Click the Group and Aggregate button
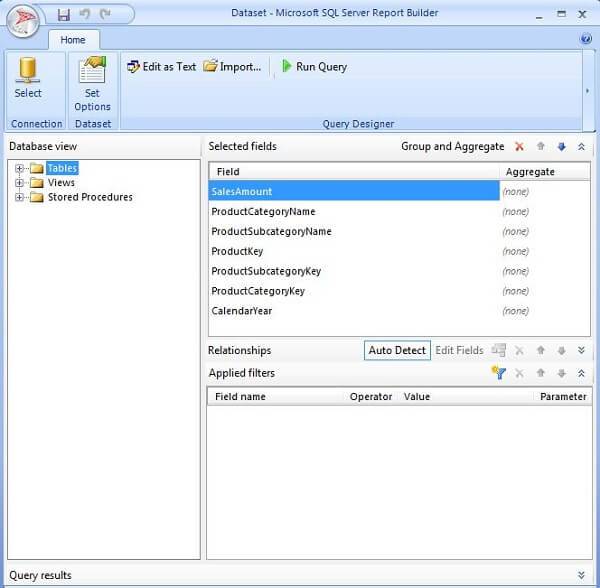600x588 pixels. click(452, 147)
